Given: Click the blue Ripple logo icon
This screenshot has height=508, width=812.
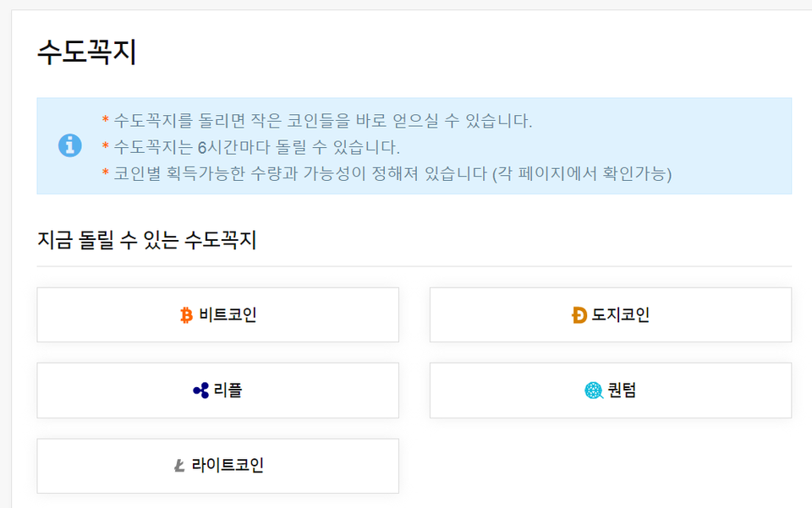Looking at the screenshot, I should pos(200,391).
